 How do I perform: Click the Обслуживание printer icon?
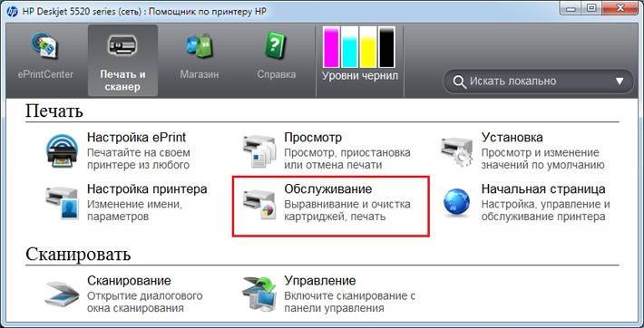pyautogui.click(x=259, y=204)
